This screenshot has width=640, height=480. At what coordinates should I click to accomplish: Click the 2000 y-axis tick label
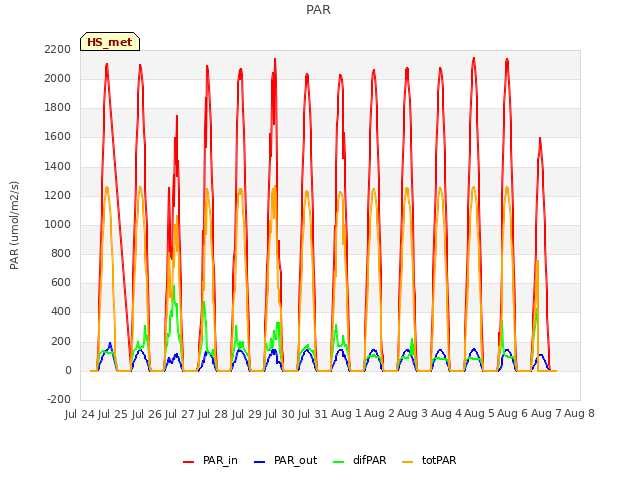click(x=58, y=78)
